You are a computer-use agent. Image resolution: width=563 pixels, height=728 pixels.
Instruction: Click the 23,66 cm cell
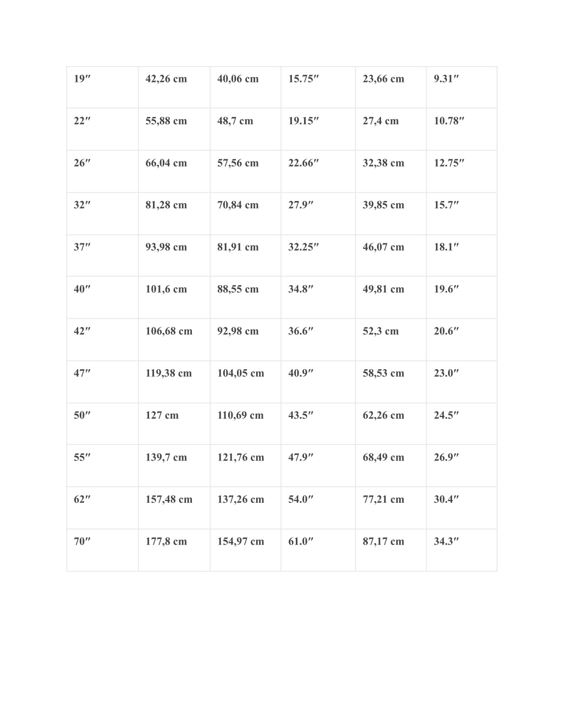click(390, 87)
